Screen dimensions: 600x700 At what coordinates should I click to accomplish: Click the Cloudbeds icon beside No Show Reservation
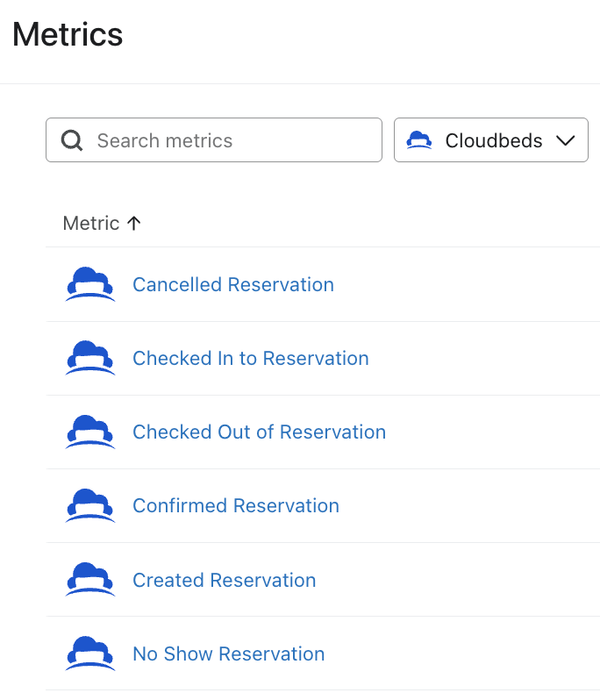[x=90, y=654]
